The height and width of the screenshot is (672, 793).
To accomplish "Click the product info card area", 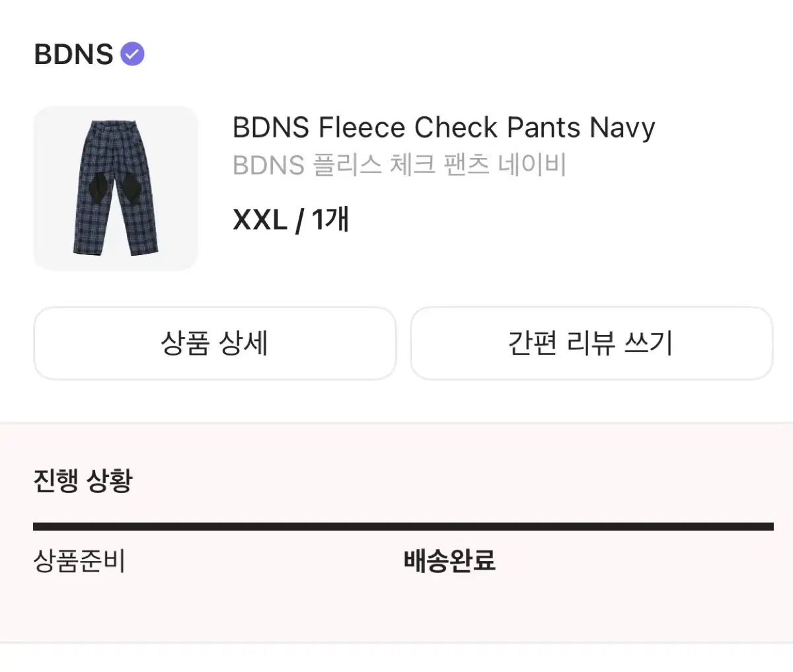I will 397,187.
